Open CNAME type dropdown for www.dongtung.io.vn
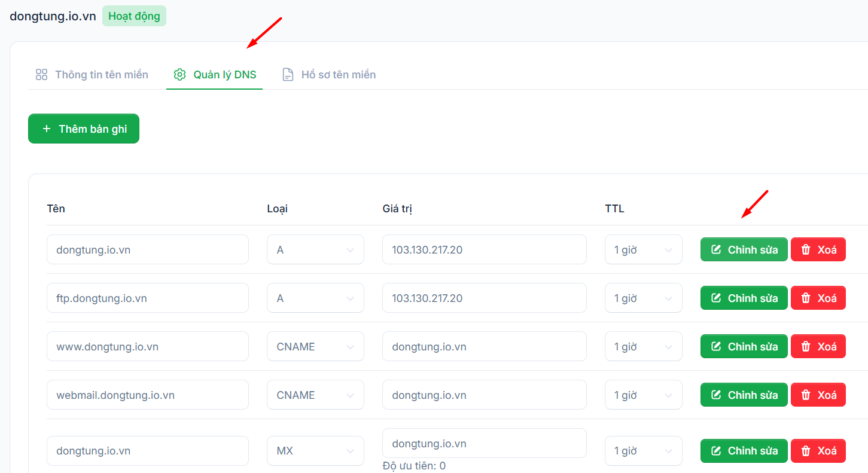Screen dimensions: 868x473 [315, 346]
